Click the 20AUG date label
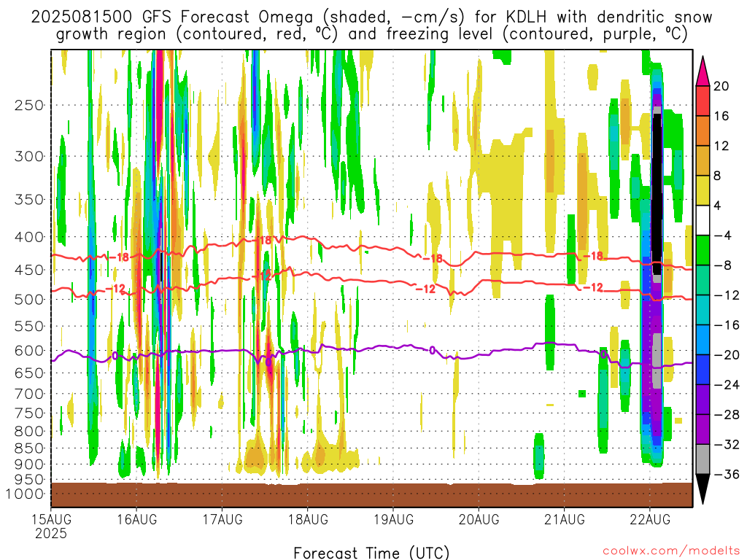The height and width of the screenshot is (560, 747). (x=479, y=519)
